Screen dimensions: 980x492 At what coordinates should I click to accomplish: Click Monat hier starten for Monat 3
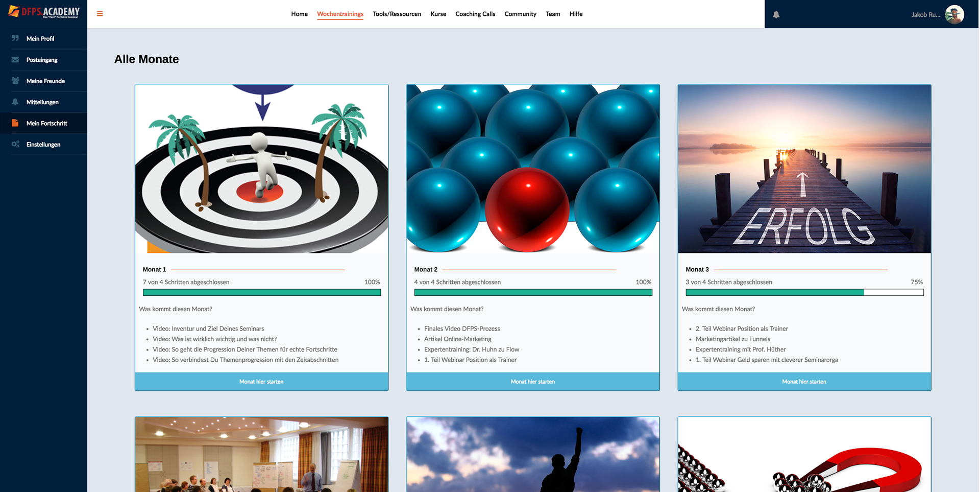coord(804,382)
